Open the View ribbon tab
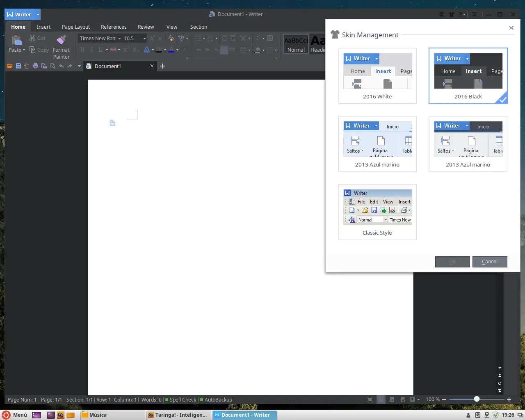Viewport: 525px width, 420px height. click(x=172, y=27)
